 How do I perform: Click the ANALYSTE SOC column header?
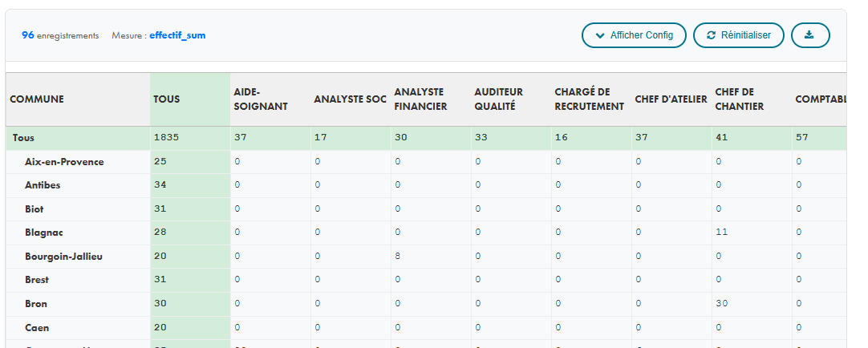[x=350, y=99]
